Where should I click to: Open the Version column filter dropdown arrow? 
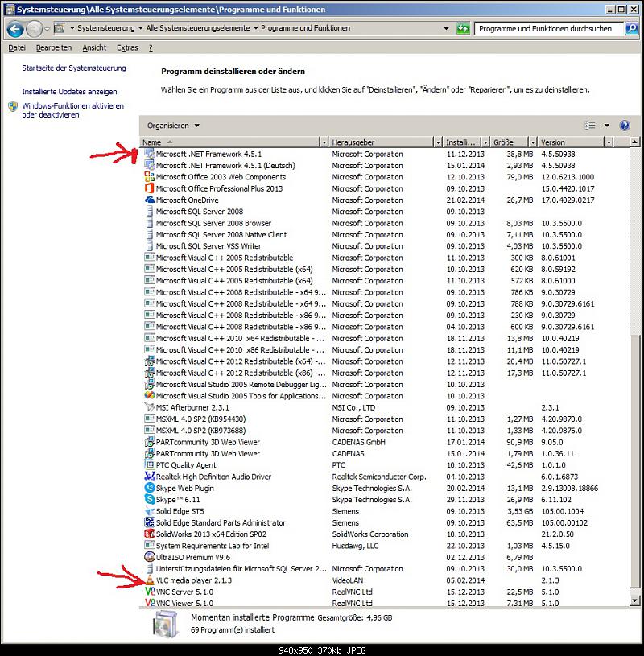pyautogui.click(x=609, y=142)
